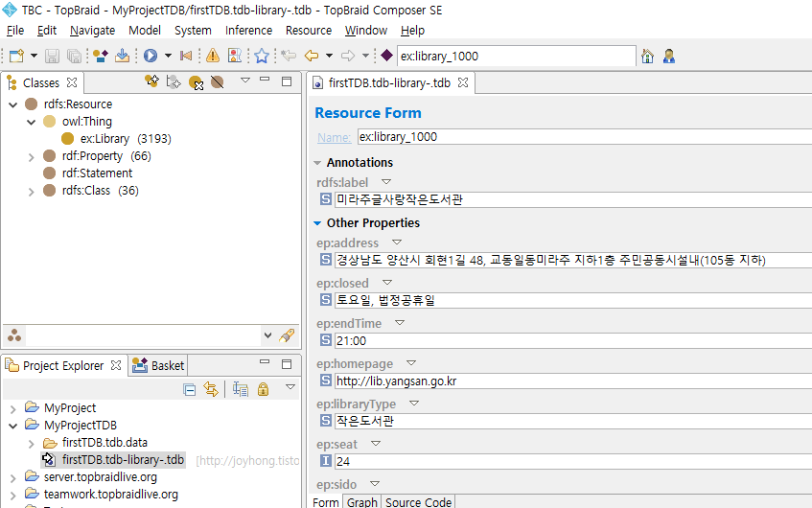Screen dimensions: 812x508
Task: Open the Resource menu
Action: 309,31
